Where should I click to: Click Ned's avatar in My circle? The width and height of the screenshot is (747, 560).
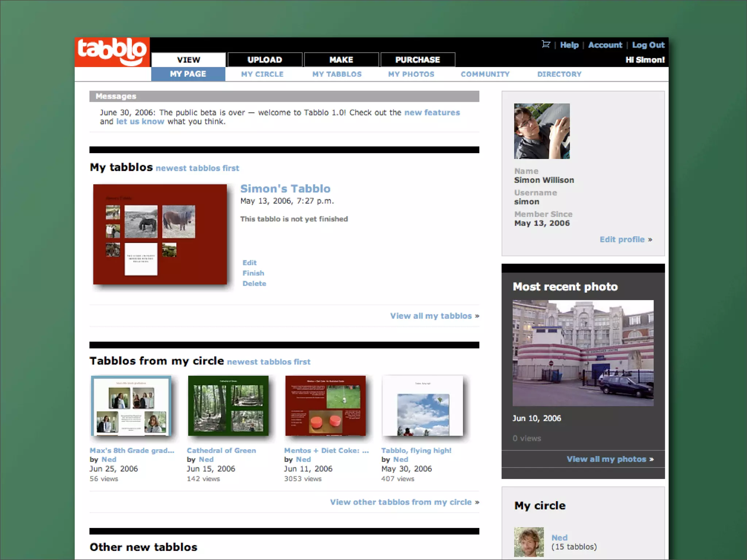pos(529,542)
